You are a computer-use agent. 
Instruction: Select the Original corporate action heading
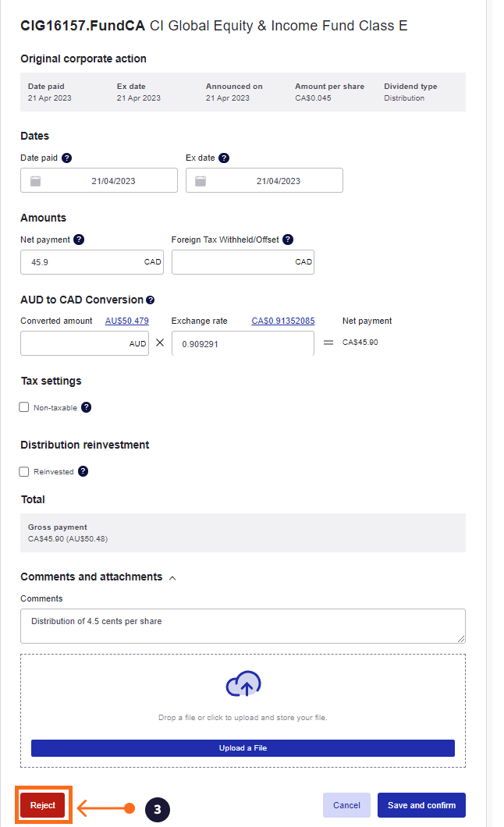[x=83, y=59]
